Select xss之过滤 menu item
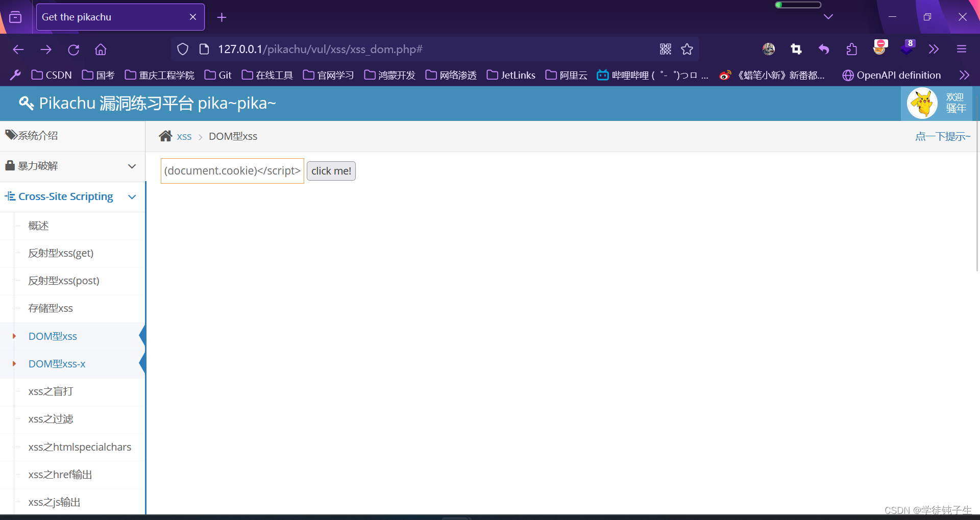This screenshot has width=980, height=520. pos(51,419)
